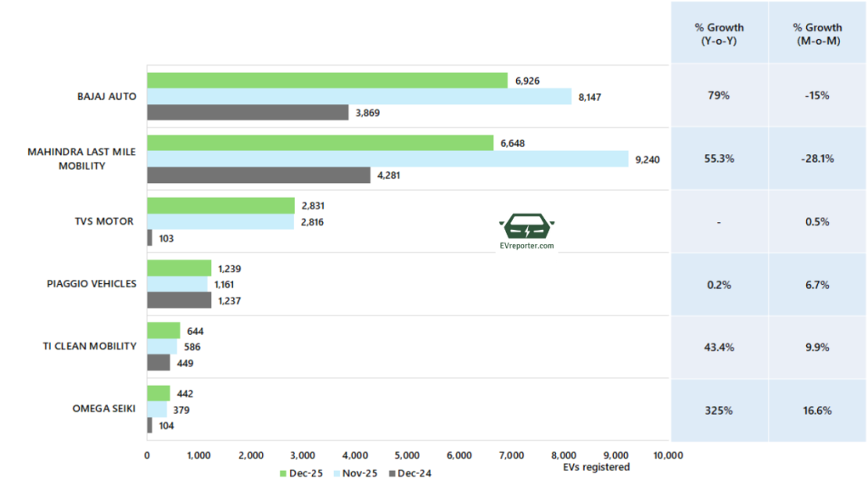The width and height of the screenshot is (868, 485).
Task: Click the green Dec-25 legend swatch
Action: [x=283, y=473]
